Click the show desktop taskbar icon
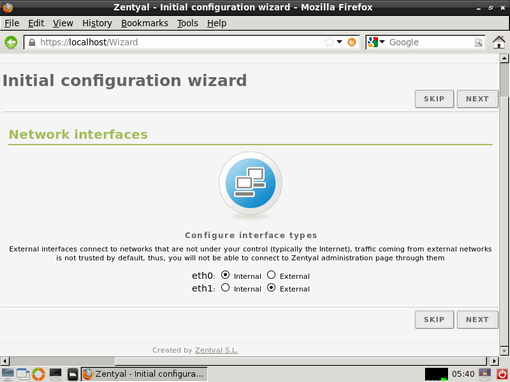Screen dimensions: 510x382 (23, 374)
